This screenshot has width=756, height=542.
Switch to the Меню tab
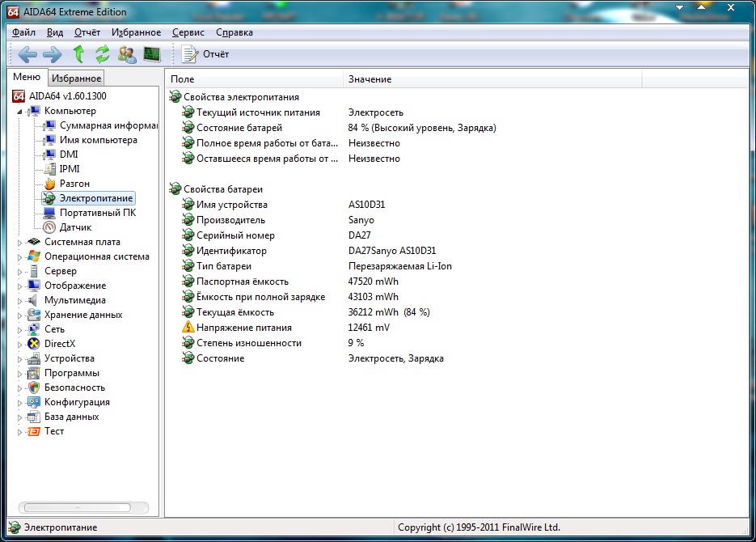[x=27, y=77]
